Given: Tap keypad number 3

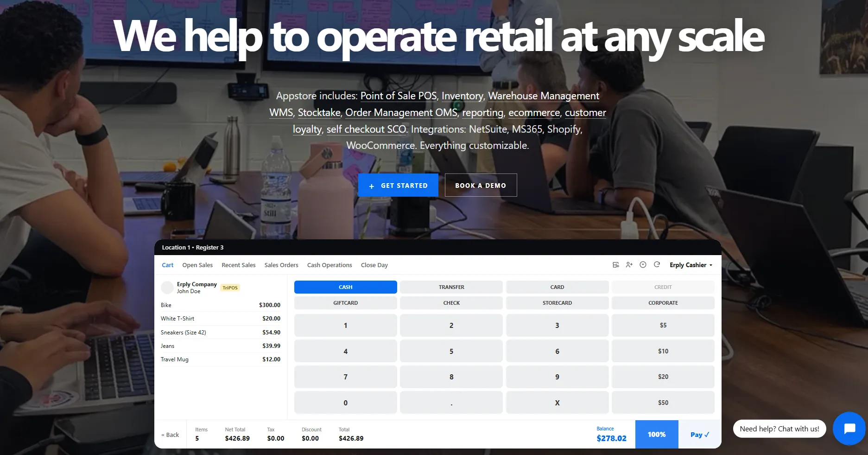Looking at the screenshot, I should click(557, 325).
